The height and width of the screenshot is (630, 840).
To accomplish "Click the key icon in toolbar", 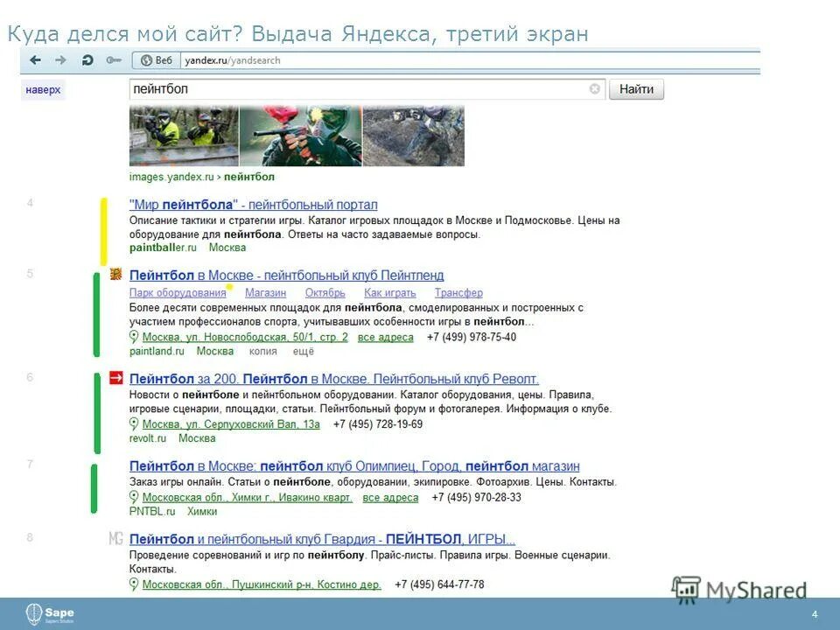I will tap(114, 60).
